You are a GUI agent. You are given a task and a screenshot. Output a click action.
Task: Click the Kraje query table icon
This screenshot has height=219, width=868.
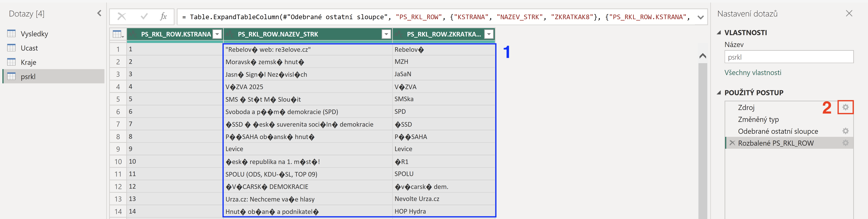point(12,62)
